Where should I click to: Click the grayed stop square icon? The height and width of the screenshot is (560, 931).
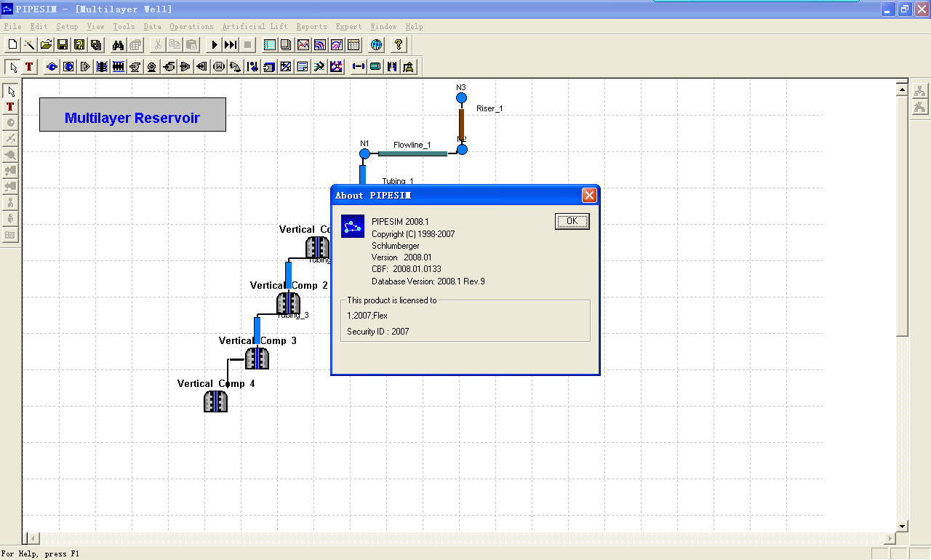click(247, 44)
